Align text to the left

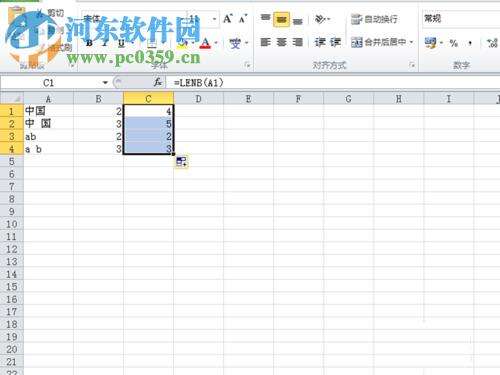tap(265, 42)
